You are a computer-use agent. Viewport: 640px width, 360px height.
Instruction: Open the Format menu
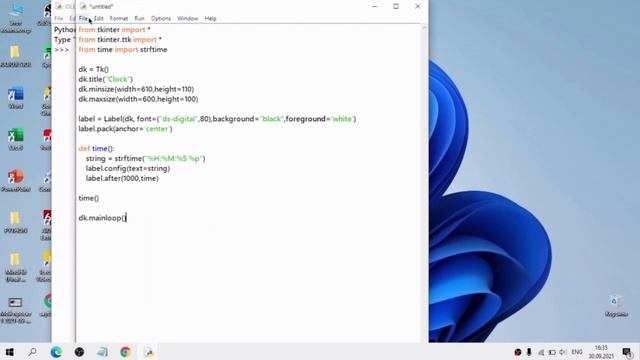119,18
